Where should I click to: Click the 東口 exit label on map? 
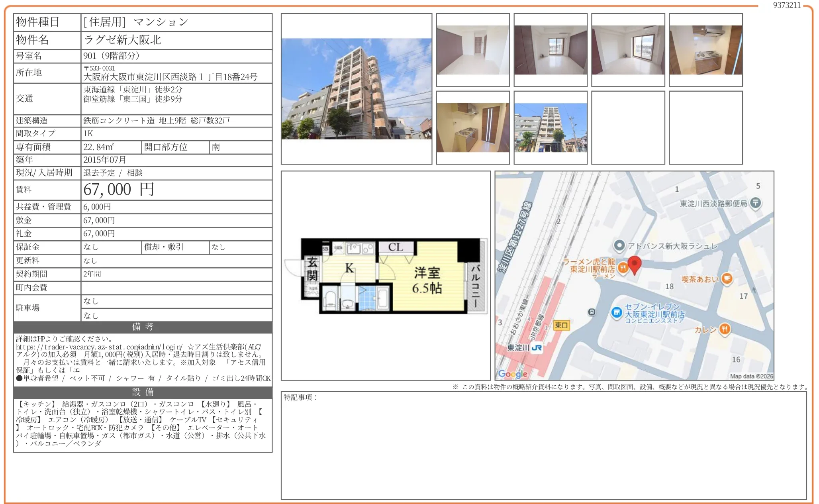(561, 325)
